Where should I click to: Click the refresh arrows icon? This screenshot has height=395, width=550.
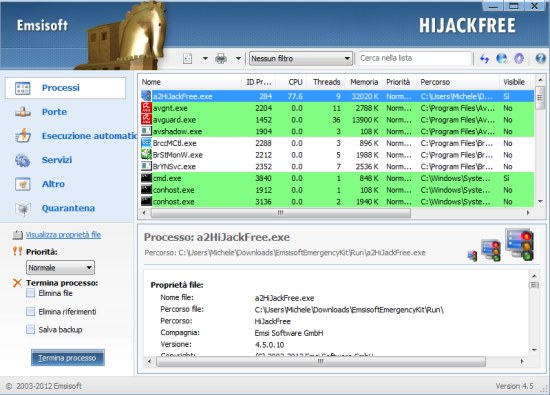[x=485, y=59]
